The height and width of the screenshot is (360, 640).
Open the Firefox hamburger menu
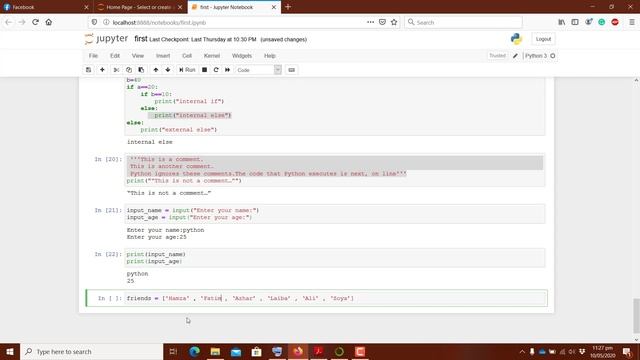[x=631, y=22]
